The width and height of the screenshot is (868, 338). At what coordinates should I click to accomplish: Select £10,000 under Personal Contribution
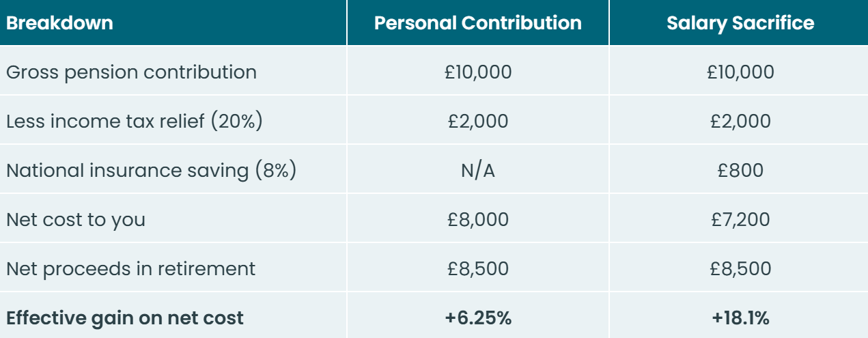pos(478,72)
